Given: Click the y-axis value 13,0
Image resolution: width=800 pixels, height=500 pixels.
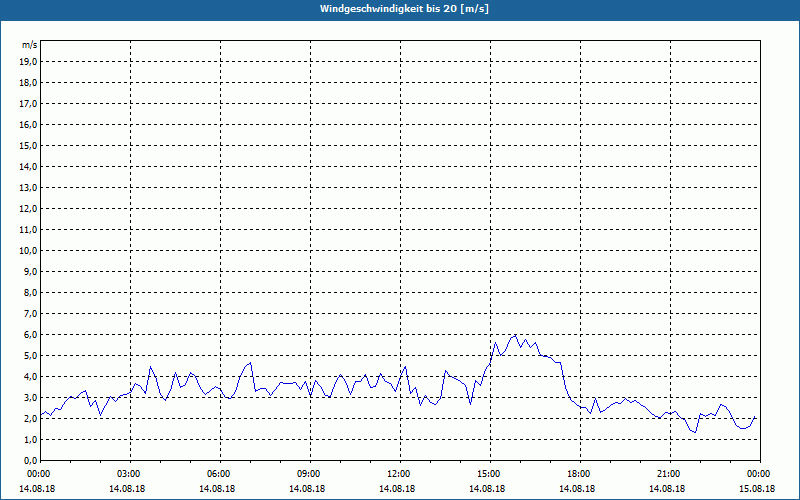Looking at the screenshot, I should click(x=28, y=187).
